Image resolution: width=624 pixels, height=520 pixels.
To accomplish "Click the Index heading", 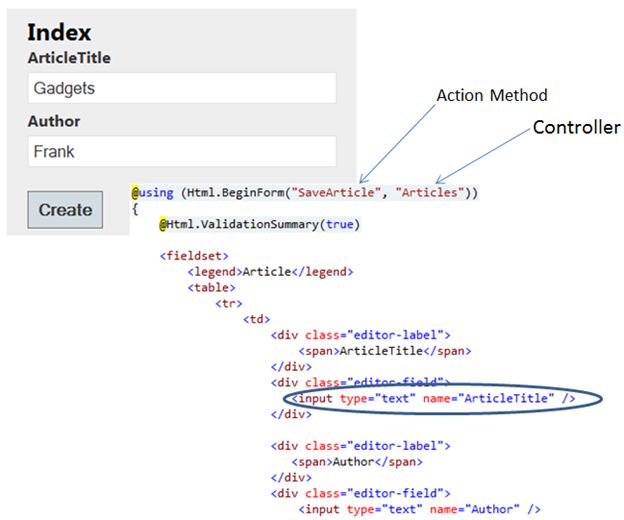I will 59,32.
